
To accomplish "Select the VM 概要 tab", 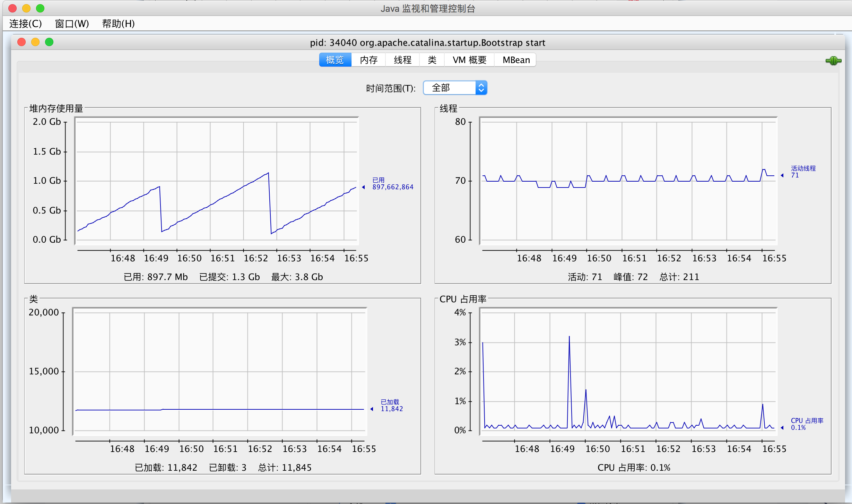I will click(x=469, y=60).
